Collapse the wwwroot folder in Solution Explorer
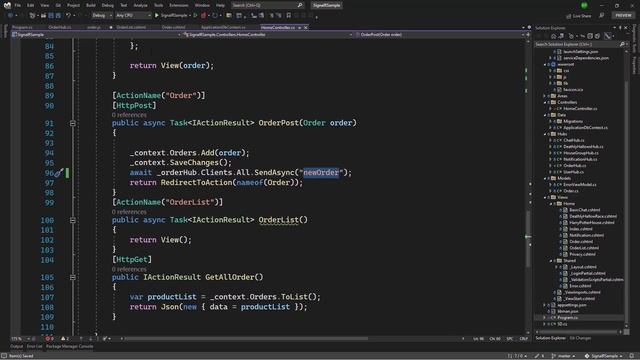 point(545,64)
